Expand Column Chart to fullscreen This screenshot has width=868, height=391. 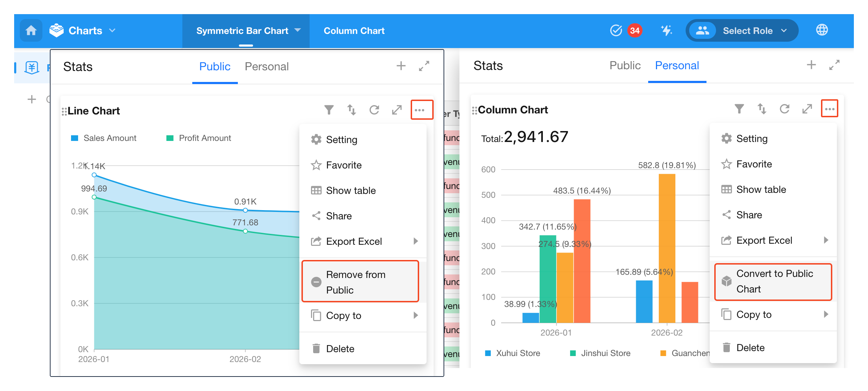(x=807, y=109)
